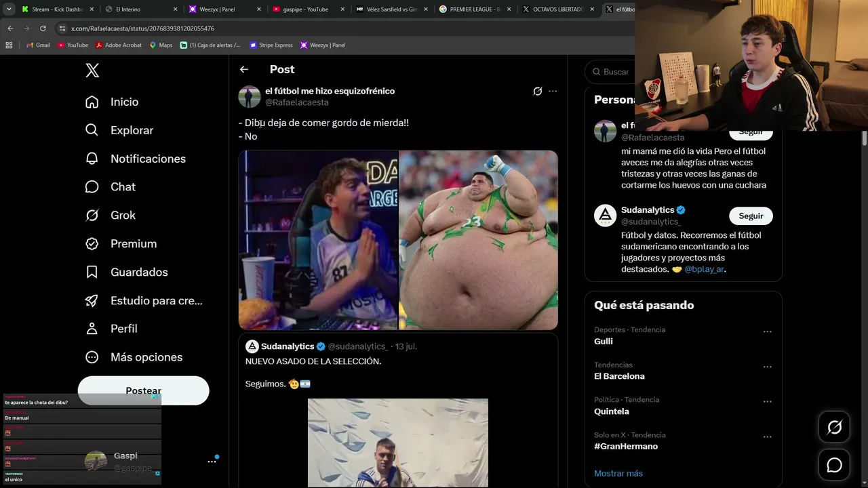Click the address bar URL
The image size is (868, 488).
[142, 28]
